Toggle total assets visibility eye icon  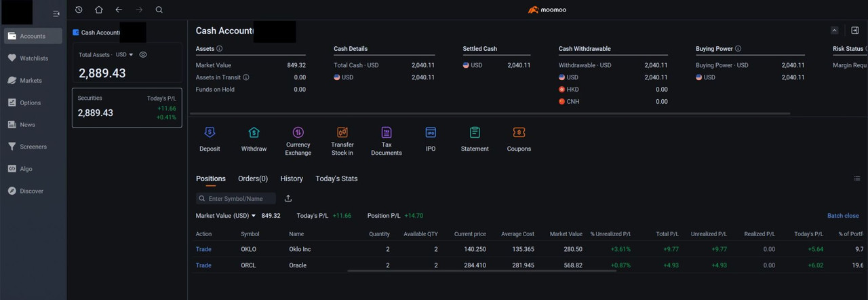pos(143,54)
